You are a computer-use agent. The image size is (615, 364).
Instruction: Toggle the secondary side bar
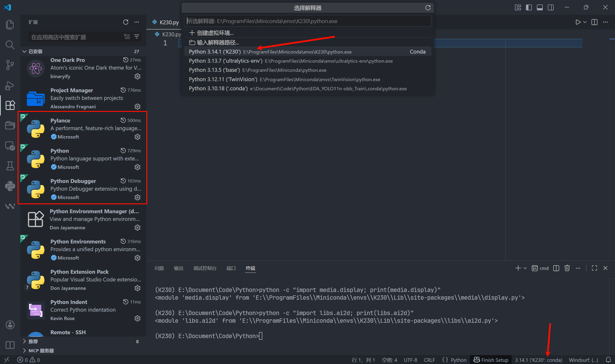(551, 8)
